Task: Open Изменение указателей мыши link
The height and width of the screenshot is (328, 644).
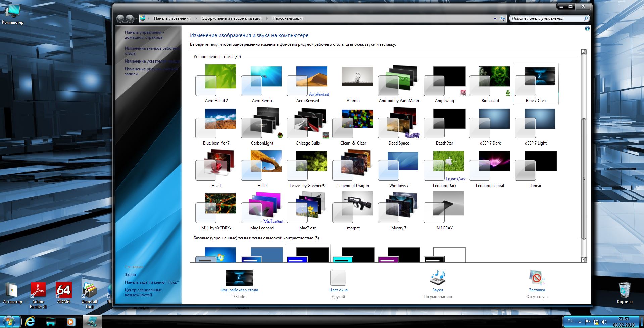Action: coord(152,61)
